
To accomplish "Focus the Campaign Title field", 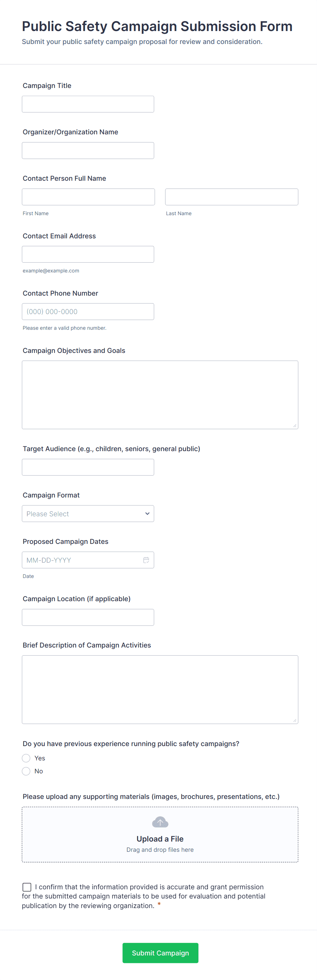I will point(88,104).
